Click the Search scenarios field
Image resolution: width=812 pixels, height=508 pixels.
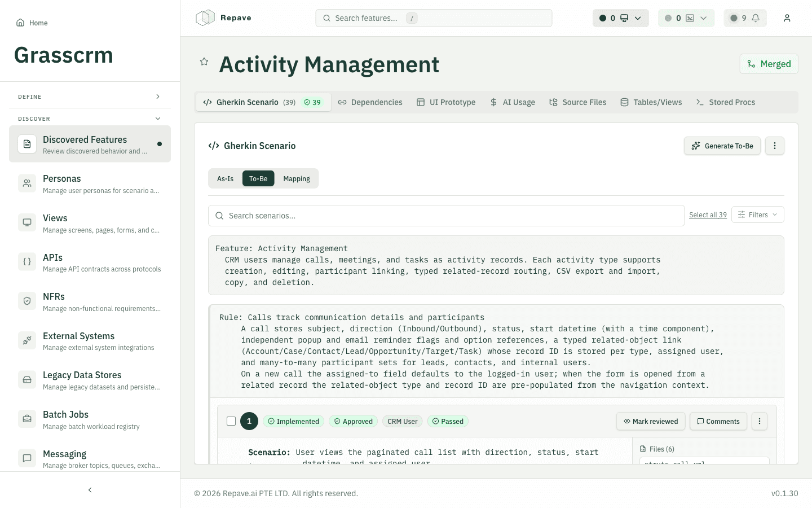tap(446, 216)
